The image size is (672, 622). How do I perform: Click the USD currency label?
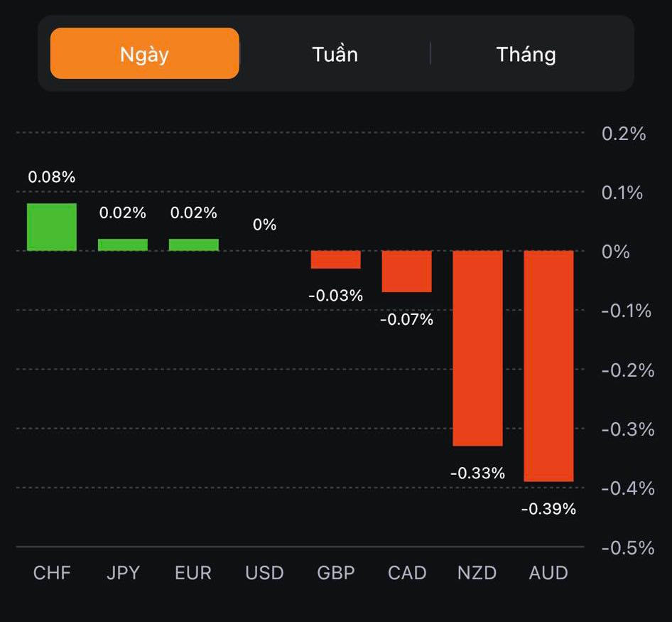click(264, 573)
